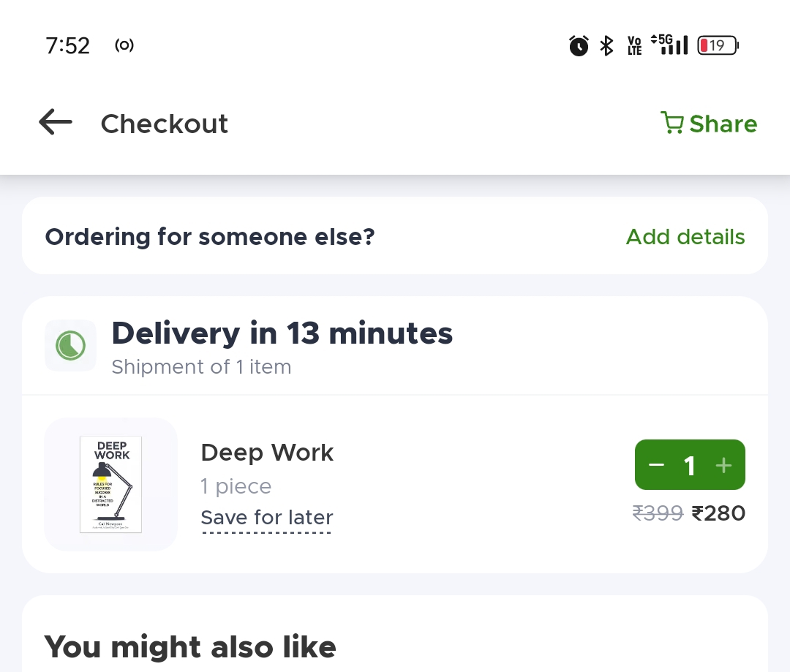Tap the ₹280 discounted price
Viewport: 790px width, 672px height.
click(718, 513)
